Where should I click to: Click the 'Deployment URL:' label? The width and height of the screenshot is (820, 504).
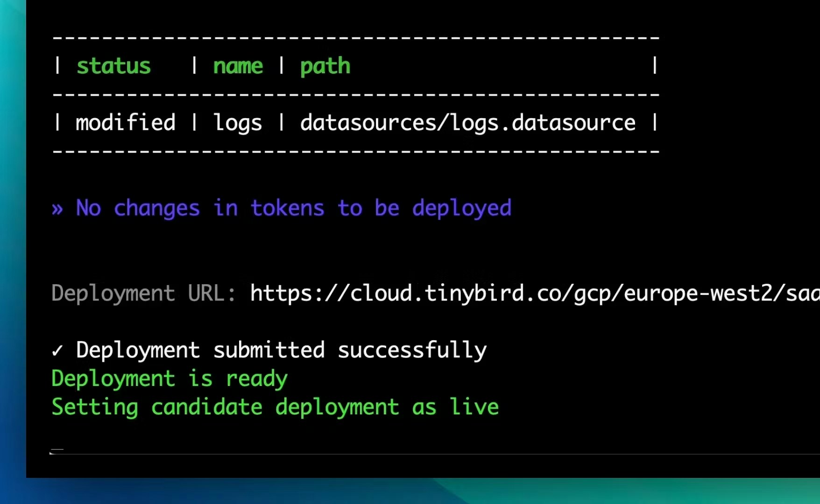coord(144,294)
